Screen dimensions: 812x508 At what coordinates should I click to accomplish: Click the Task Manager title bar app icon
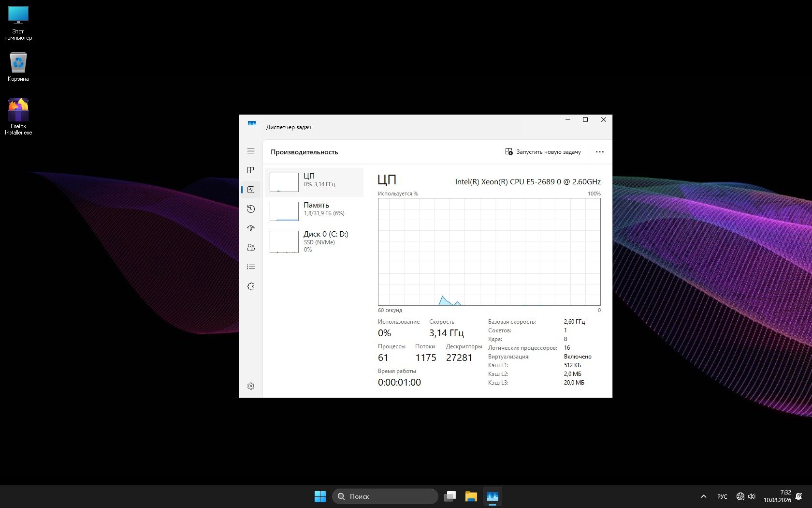(251, 123)
